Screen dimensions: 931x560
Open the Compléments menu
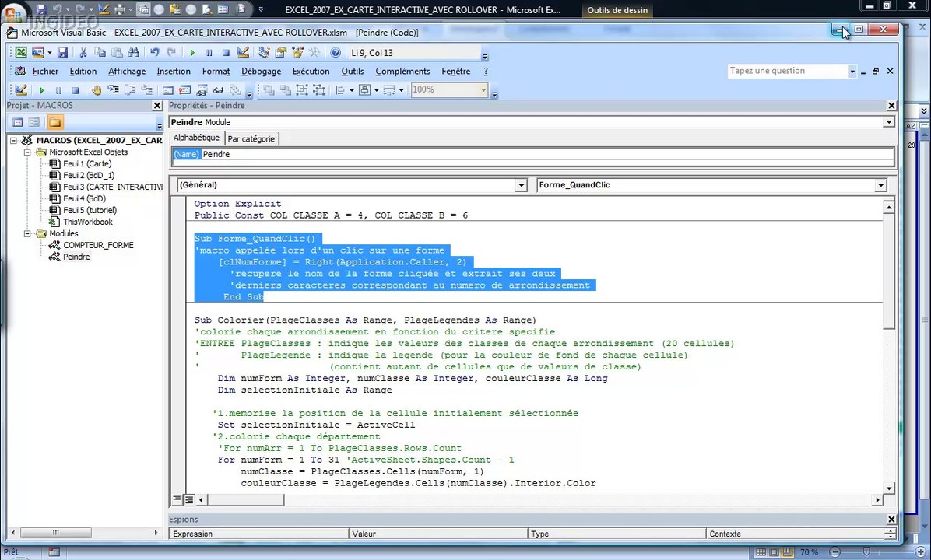click(x=402, y=72)
